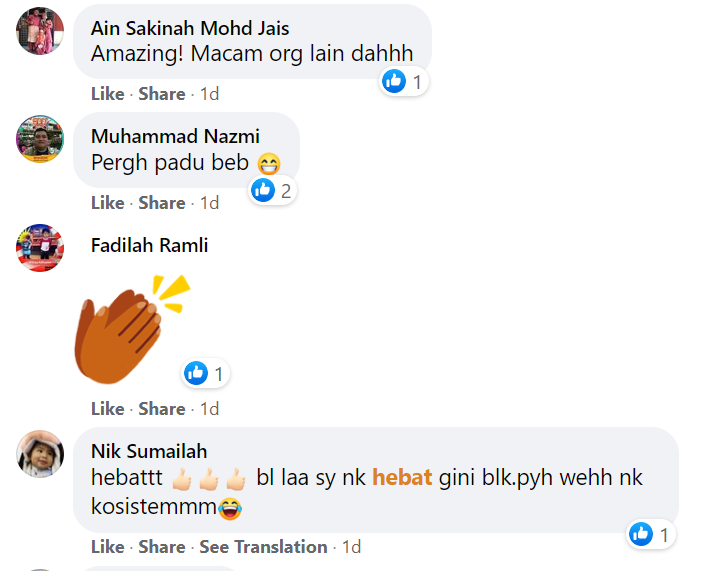The width and height of the screenshot is (714, 571).
Task: Share Fadilah Ramli's comment
Action: [162, 409]
